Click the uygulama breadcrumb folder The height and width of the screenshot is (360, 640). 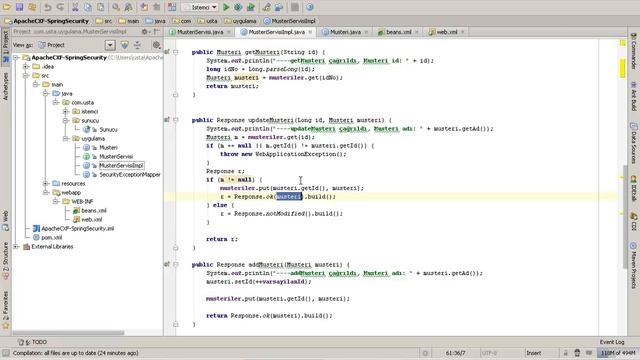(240, 21)
